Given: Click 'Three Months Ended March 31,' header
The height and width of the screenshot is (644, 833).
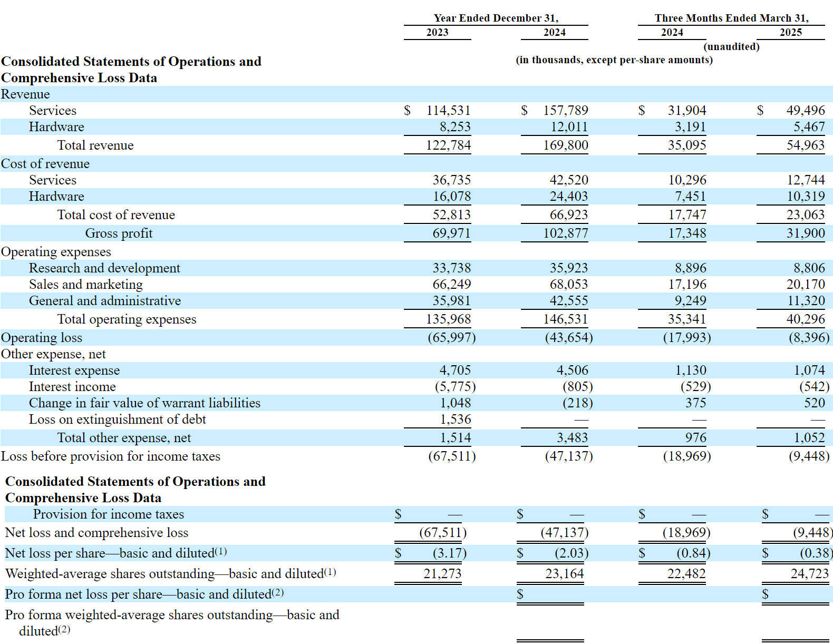Looking at the screenshot, I should tap(731, 18).
